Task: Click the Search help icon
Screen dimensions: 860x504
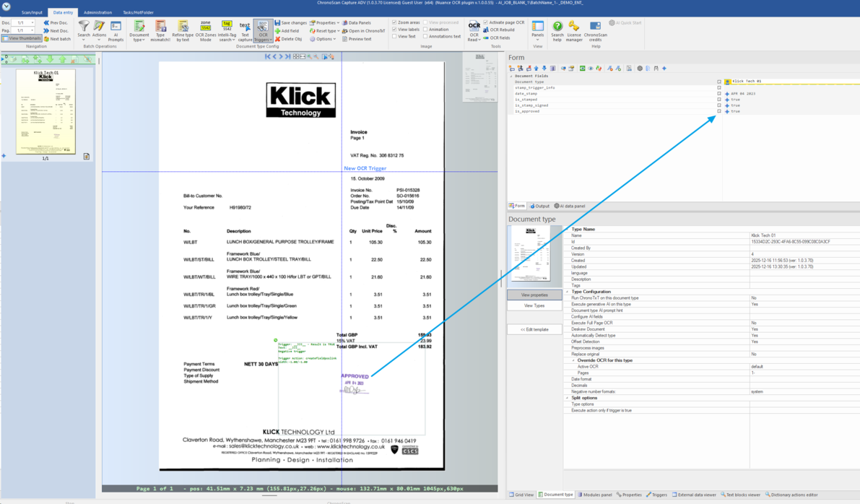Action: click(x=557, y=30)
